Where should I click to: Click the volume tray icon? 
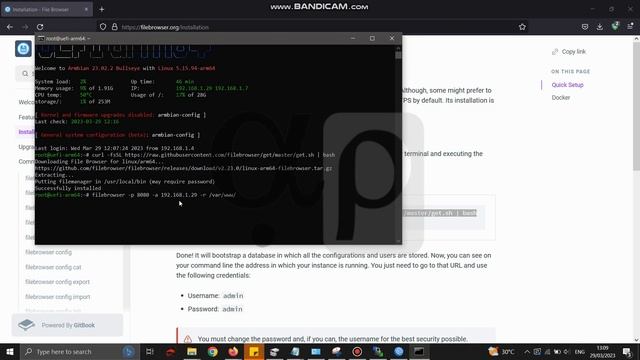[x=566, y=351]
